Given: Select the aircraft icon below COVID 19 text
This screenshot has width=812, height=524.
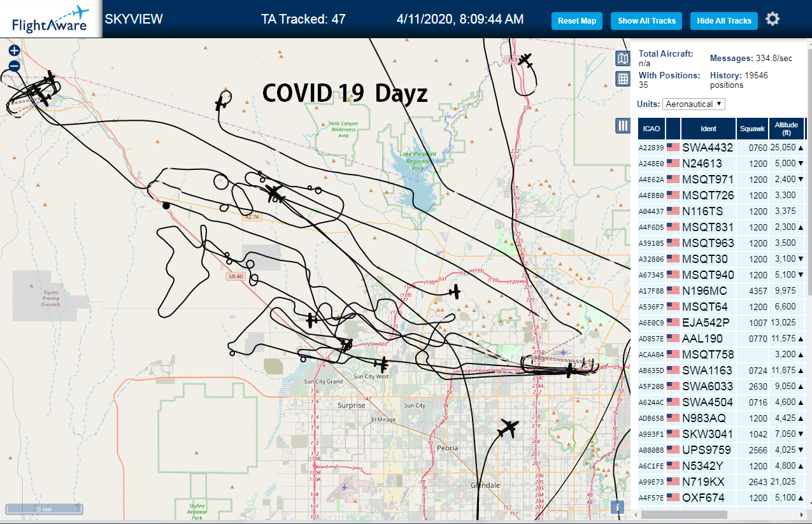Looking at the screenshot, I should [221, 103].
